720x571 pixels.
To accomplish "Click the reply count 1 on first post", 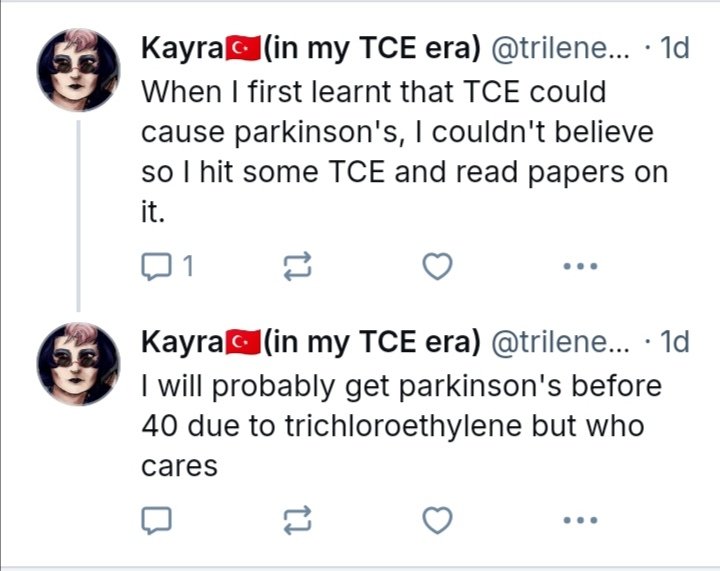I will [x=188, y=266].
